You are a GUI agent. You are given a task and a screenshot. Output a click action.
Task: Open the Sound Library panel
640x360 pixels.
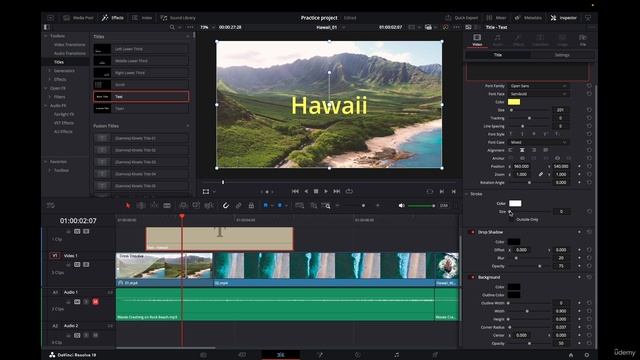pos(178,18)
